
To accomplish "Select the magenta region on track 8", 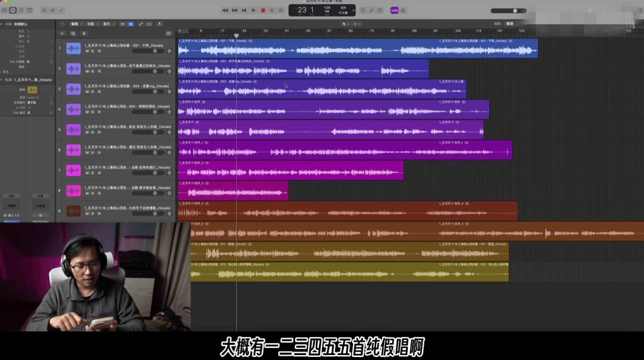I will [233, 190].
